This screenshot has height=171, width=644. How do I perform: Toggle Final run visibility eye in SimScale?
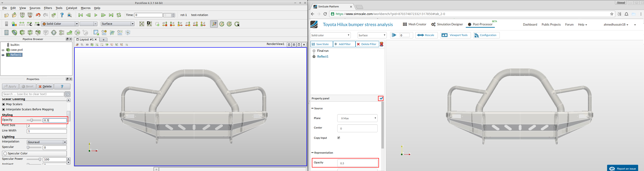click(x=314, y=51)
